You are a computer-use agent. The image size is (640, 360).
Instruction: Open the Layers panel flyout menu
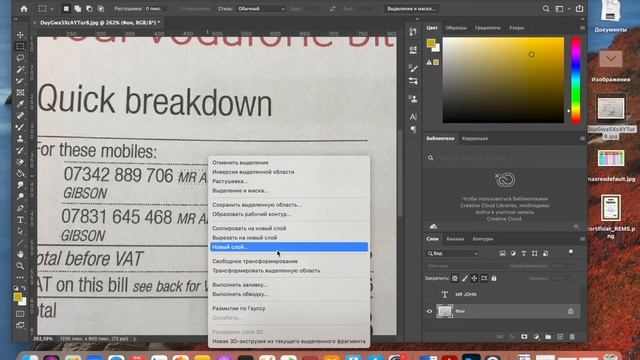coord(582,239)
